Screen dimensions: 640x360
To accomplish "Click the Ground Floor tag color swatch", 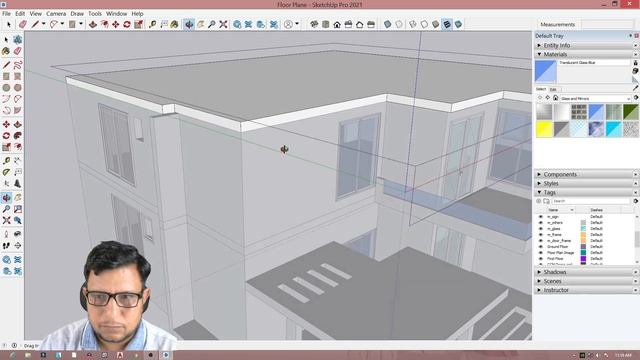I will (x=583, y=247).
